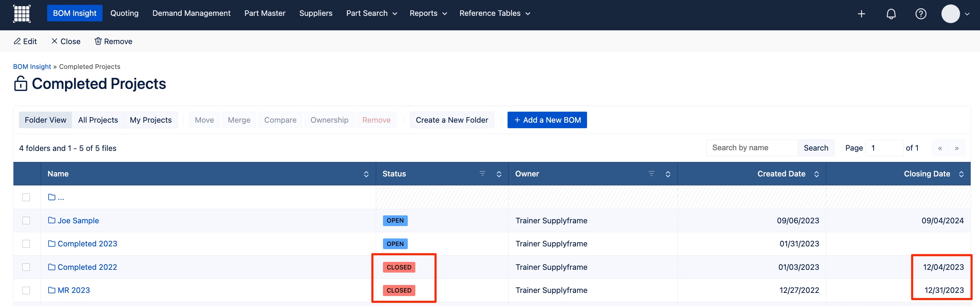Open the help question mark icon
This screenshot has width=980, height=306.
[x=921, y=14]
